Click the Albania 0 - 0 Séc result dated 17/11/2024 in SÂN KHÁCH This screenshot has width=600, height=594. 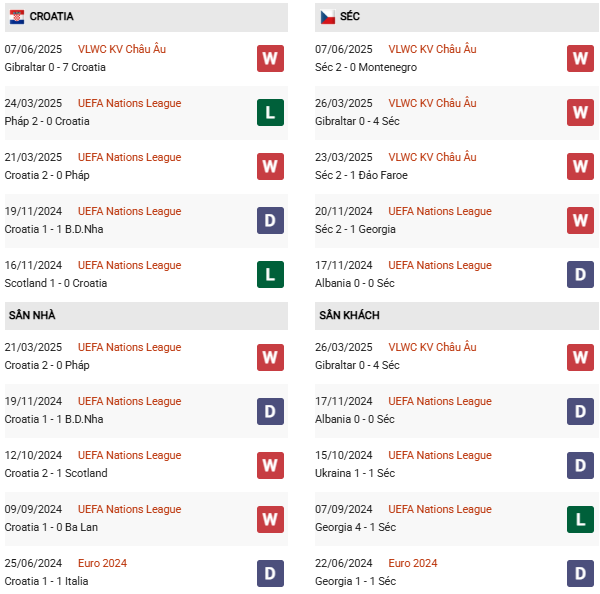coord(356,419)
